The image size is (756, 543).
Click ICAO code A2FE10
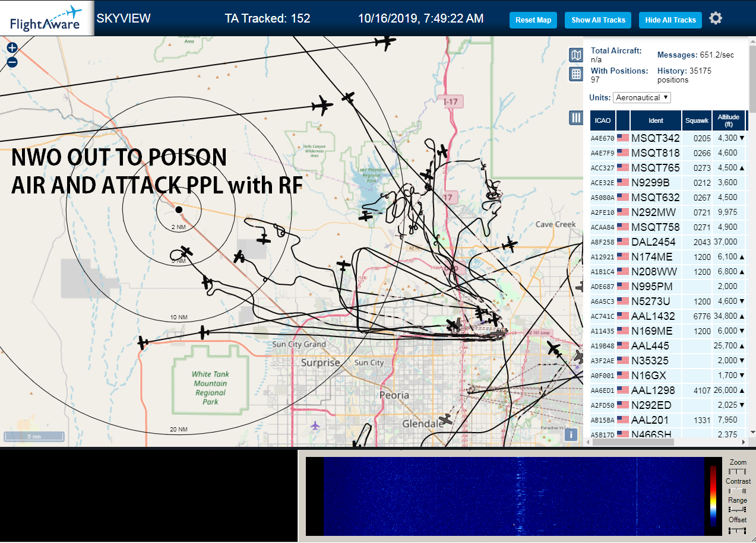pos(602,212)
